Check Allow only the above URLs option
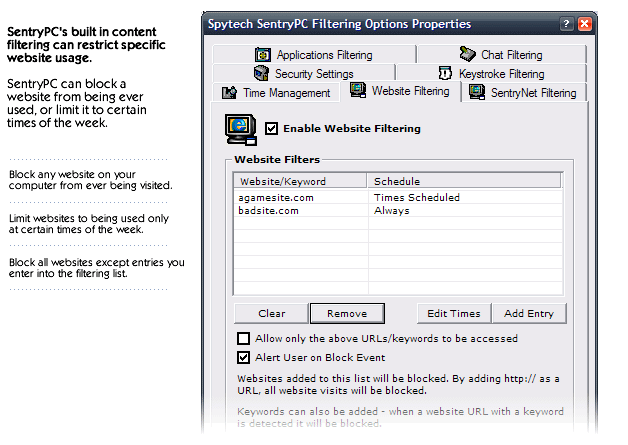Viewport: 628px width, 445px height. [x=244, y=338]
